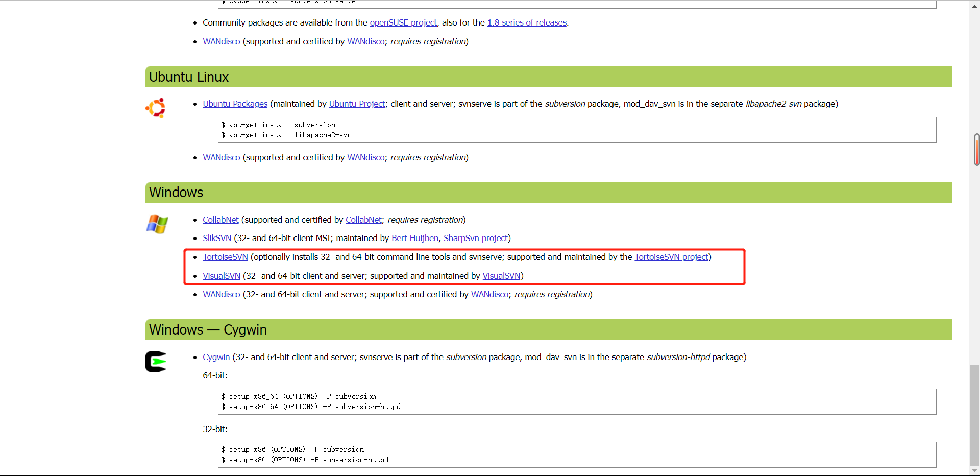980x476 pixels.
Task: Open the VisualSVN maintainer link at the end of its line
Action: tap(501, 276)
